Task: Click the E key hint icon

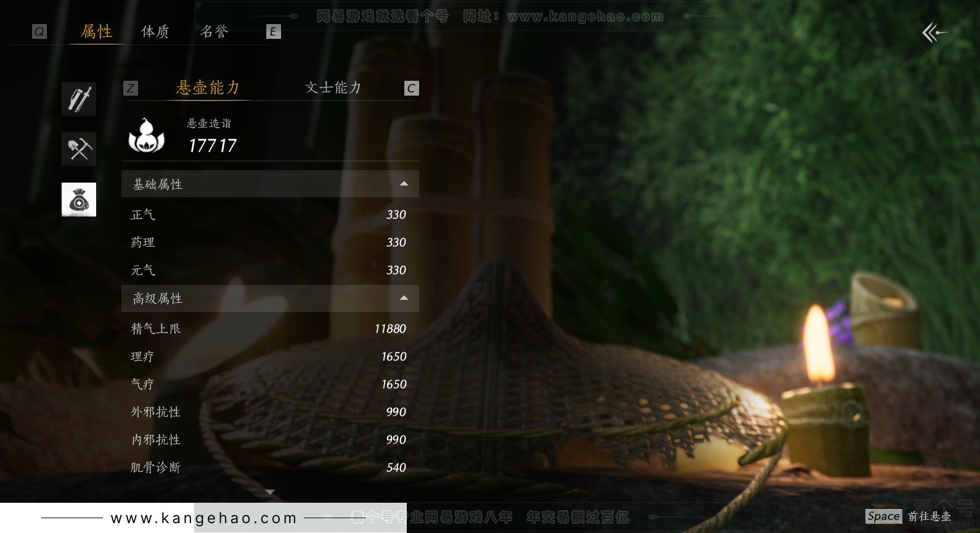Action: [273, 31]
